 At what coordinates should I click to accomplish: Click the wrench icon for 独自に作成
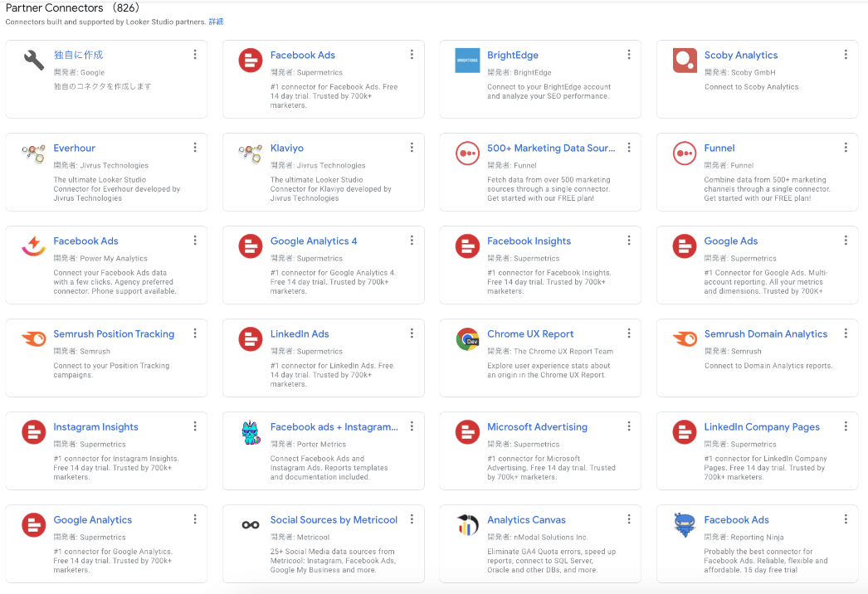(34, 61)
